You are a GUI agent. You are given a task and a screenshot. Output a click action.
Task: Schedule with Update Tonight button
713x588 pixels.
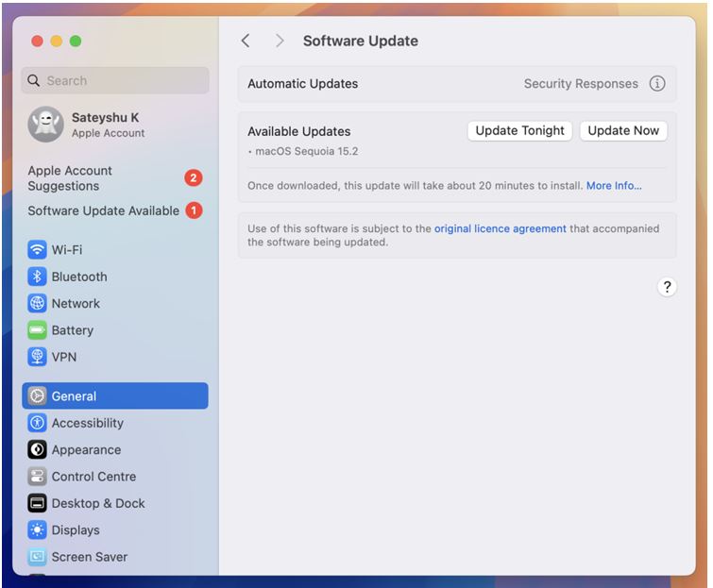(519, 131)
